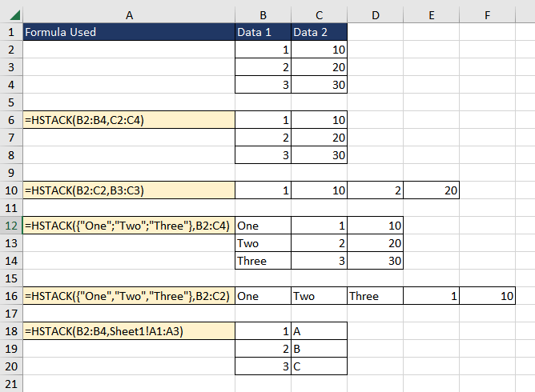The image size is (535, 392).
Task: Click cell B4 containing 3
Action: [263, 85]
